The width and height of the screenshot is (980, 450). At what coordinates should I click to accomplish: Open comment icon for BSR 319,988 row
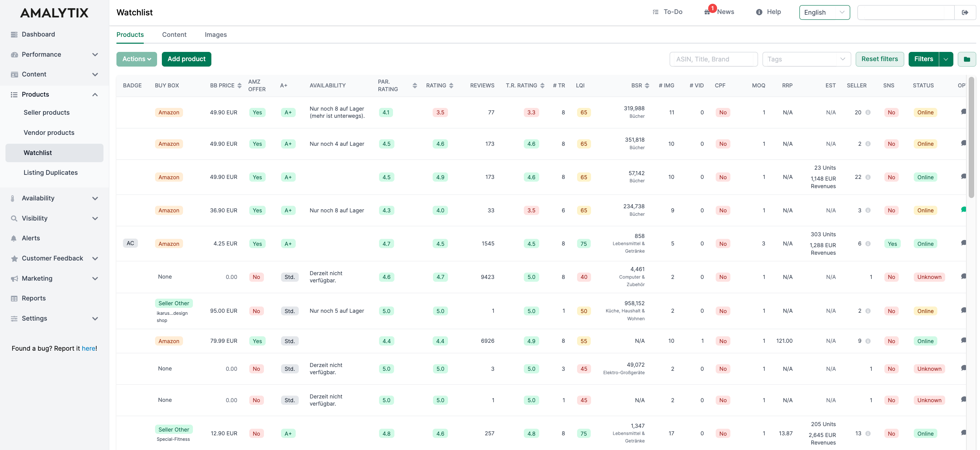pos(963,112)
